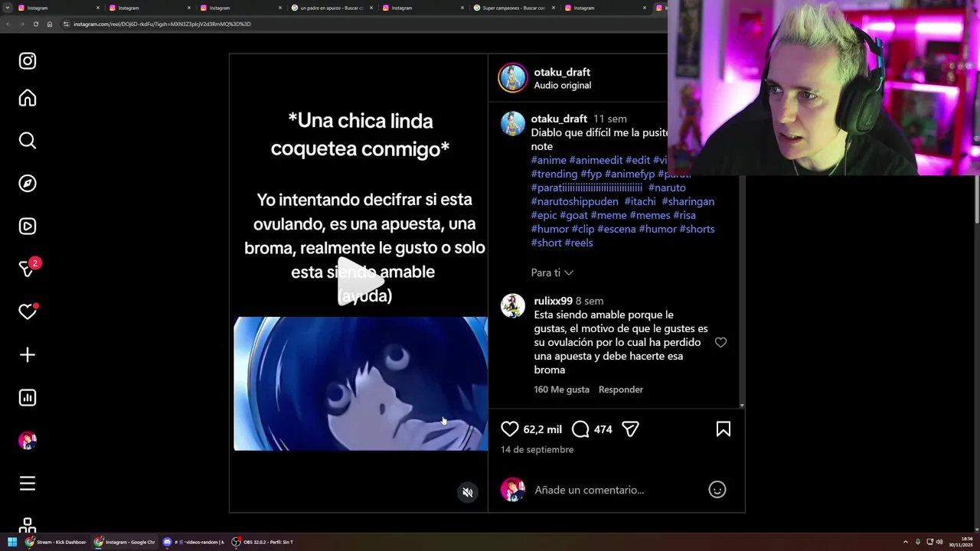Open the More hamburger menu in the sidebar
This screenshot has width=980, height=551.
click(28, 484)
